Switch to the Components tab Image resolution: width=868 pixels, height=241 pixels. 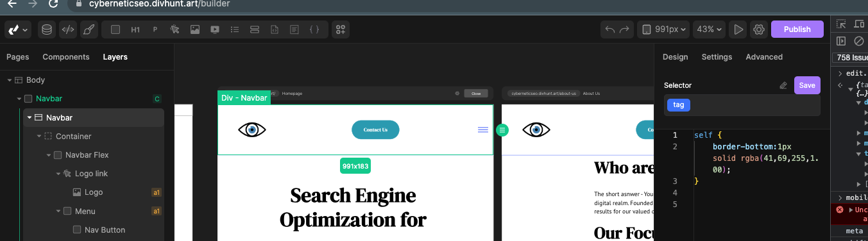(66, 57)
